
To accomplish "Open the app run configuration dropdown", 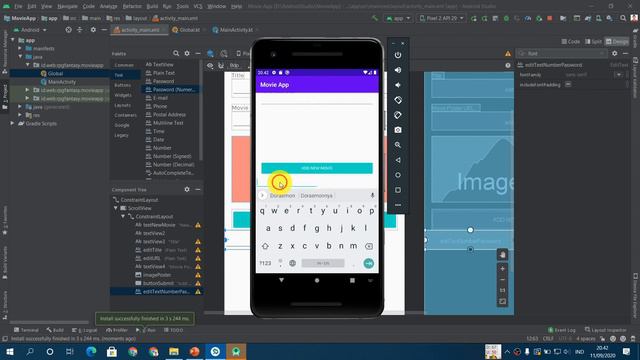I will (x=398, y=18).
